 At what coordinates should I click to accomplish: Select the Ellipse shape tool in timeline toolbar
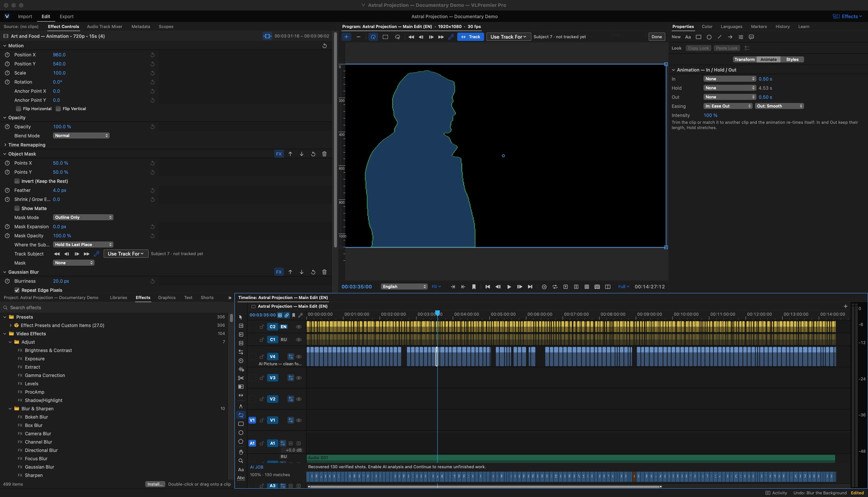241,433
